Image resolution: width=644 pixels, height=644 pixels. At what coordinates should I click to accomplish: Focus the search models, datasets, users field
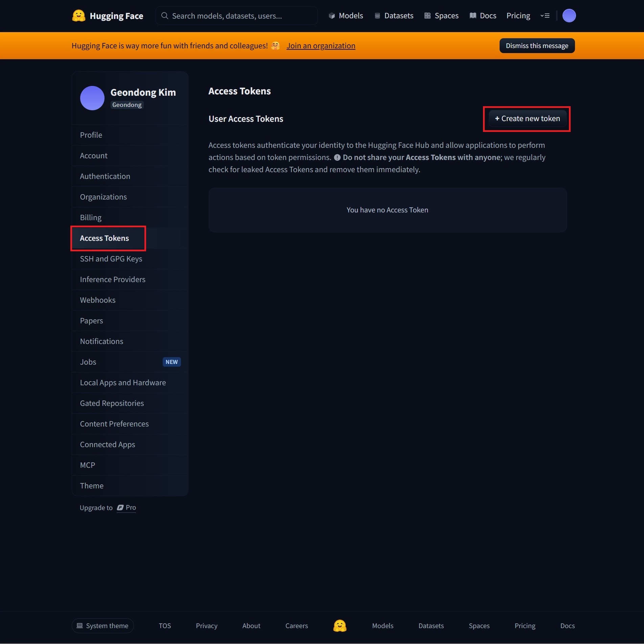(x=236, y=16)
